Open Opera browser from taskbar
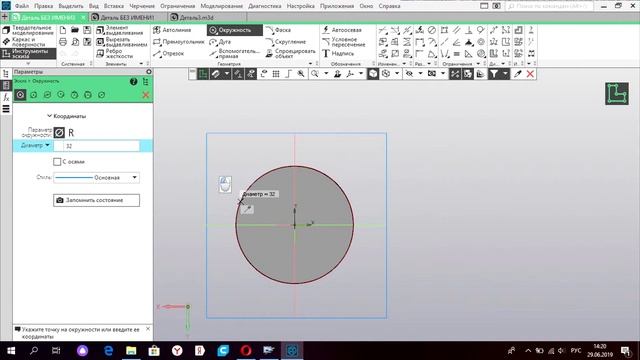640x360 pixels. [246, 351]
